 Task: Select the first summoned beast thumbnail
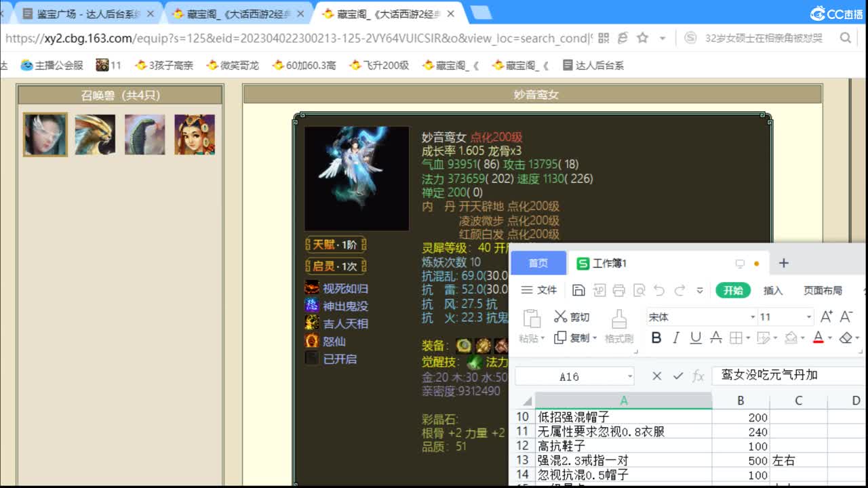click(x=45, y=134)
